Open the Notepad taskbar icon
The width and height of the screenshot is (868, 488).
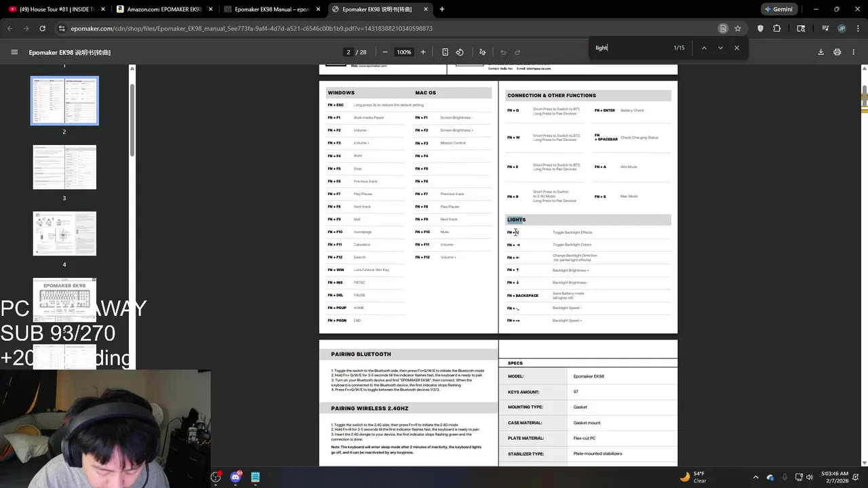pyautogui.click(x=256, y=476)
